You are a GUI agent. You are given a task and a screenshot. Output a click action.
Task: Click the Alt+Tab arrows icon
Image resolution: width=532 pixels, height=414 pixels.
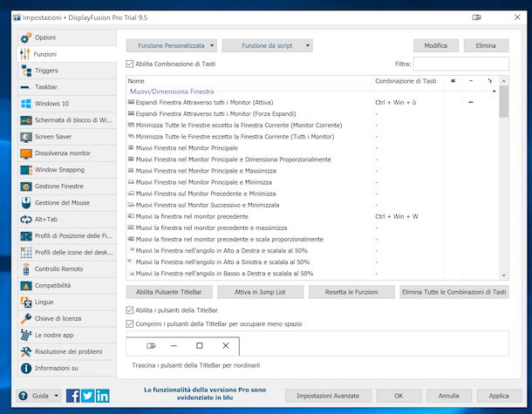[x=26, y=220]
